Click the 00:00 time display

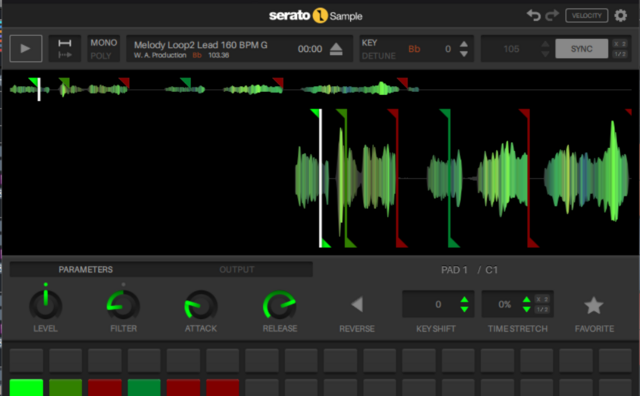(x=310, y=49)
